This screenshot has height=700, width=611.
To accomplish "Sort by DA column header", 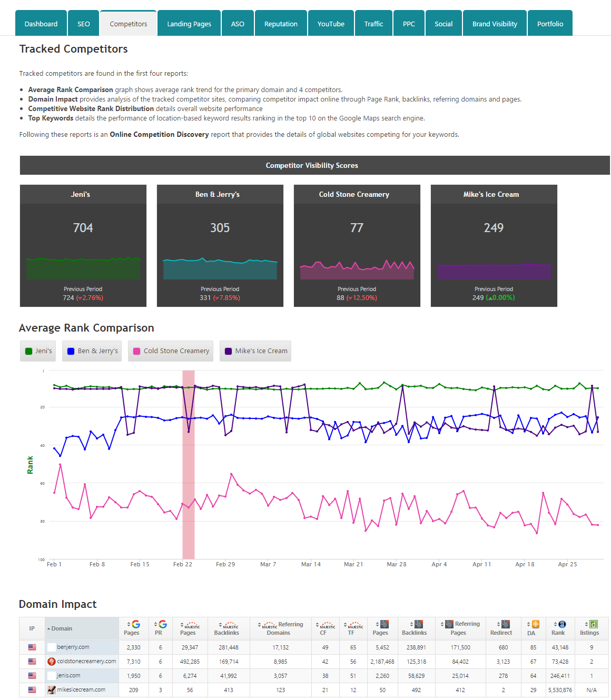I will point(533,628).
